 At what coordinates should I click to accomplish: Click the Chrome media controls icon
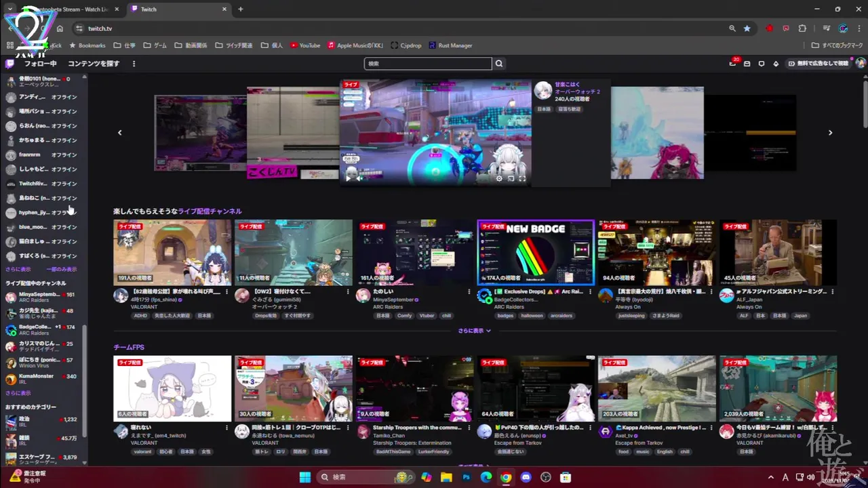click(826, 28)
